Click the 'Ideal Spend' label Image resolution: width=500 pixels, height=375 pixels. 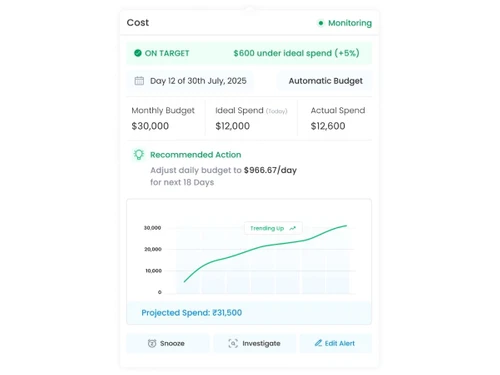[239, 110]
